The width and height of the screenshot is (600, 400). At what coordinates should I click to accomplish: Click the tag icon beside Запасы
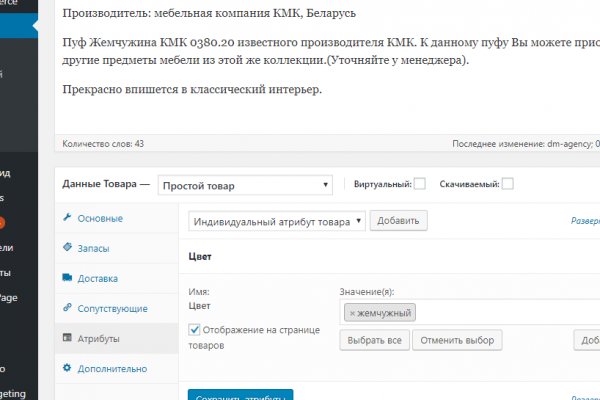(x=67, y=248)
